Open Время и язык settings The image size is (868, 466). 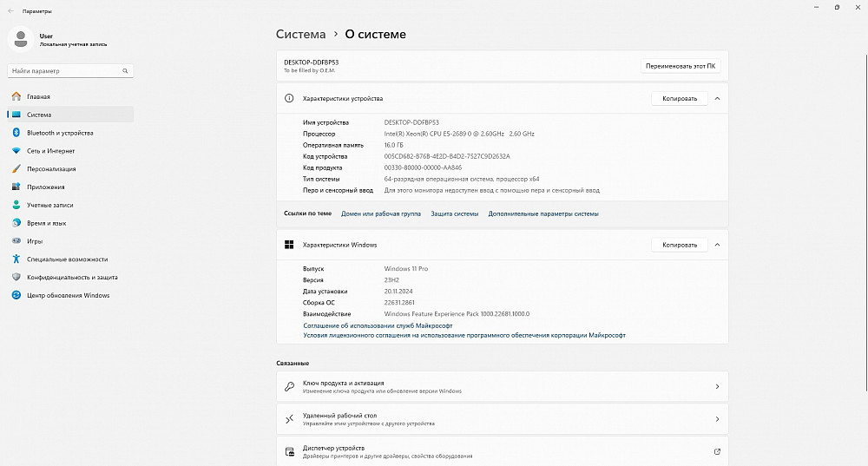pos(70,223)
